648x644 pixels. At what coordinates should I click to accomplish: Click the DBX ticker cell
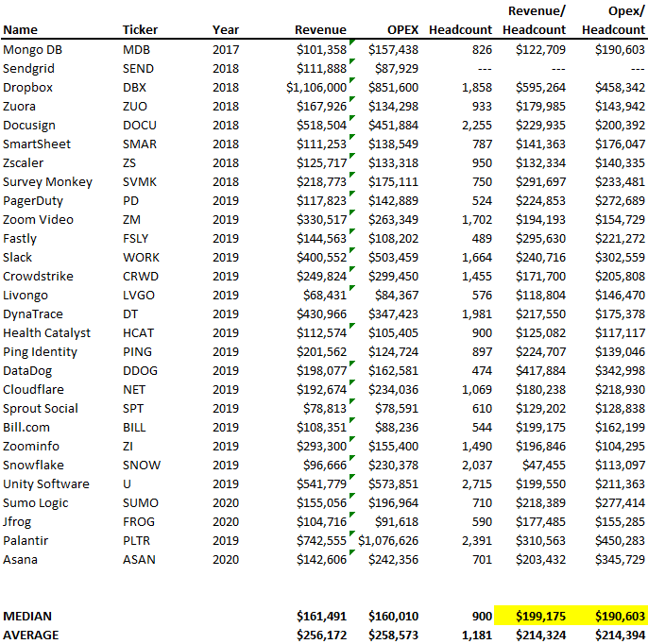(134, 88)
